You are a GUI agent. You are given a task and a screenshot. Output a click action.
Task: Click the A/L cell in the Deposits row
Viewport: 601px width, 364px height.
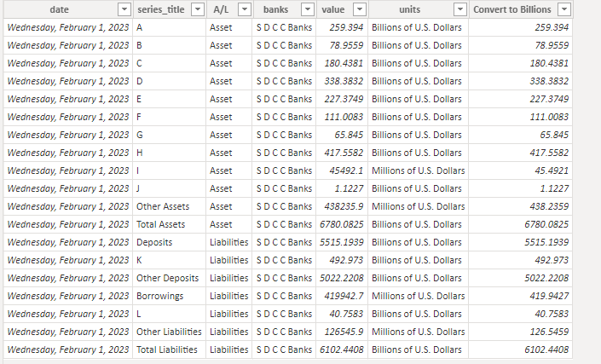tap(228, 242)
